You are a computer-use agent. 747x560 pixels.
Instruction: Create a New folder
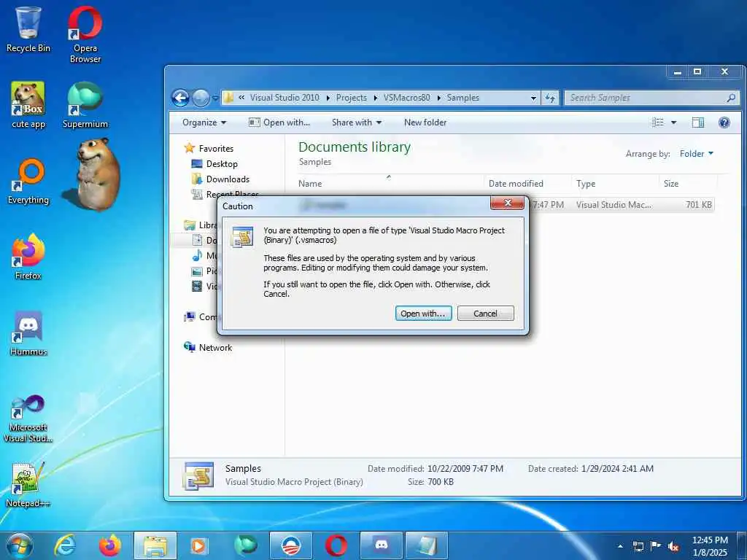coord(425,122)
